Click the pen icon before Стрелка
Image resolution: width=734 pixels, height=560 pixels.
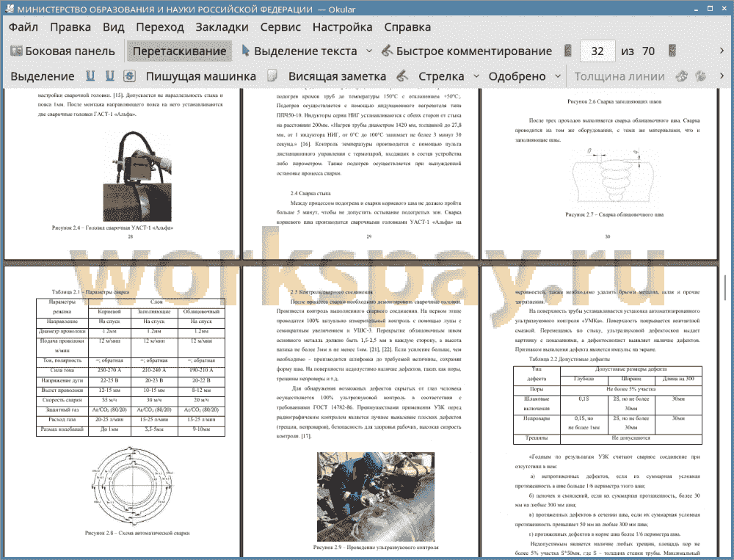(402, 76)
